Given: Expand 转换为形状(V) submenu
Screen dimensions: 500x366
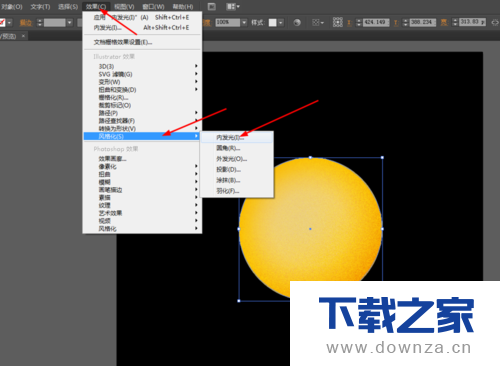Looking at the screenshot, I should tap(142, 128).
